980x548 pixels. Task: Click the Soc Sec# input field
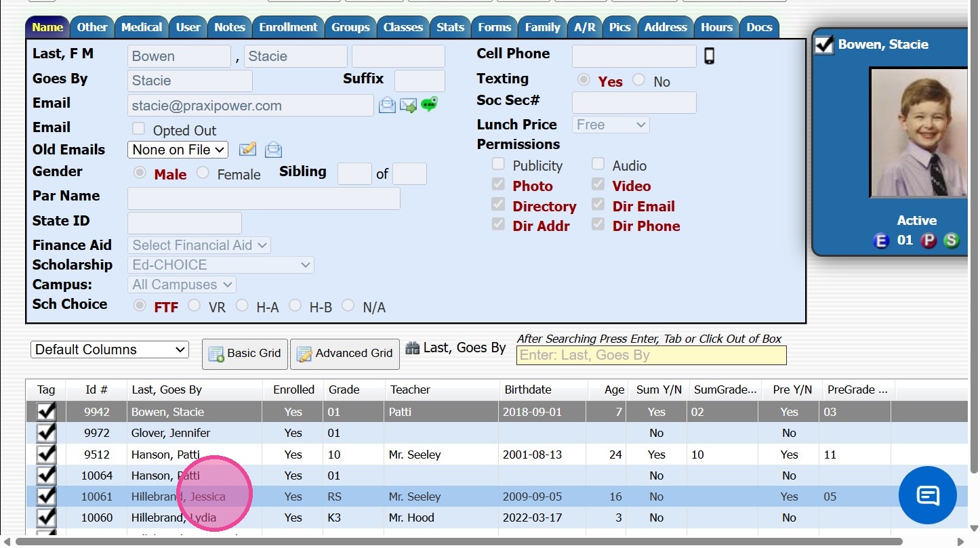point(634,102)
